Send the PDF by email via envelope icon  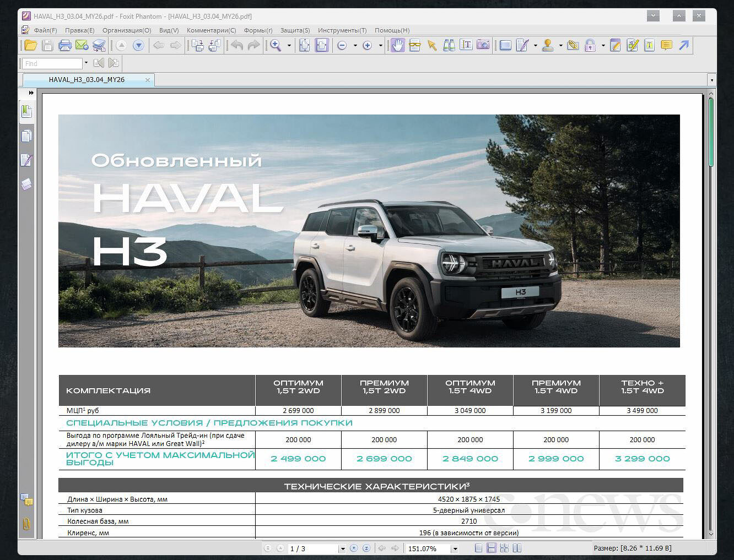82,46
